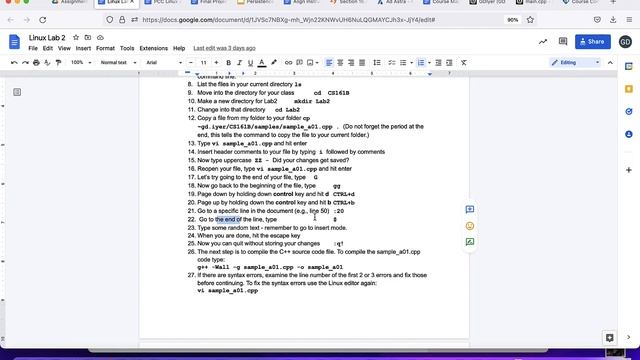Align text right
Image resolution: width=640 pixels, height=360 pixels.
351,62
